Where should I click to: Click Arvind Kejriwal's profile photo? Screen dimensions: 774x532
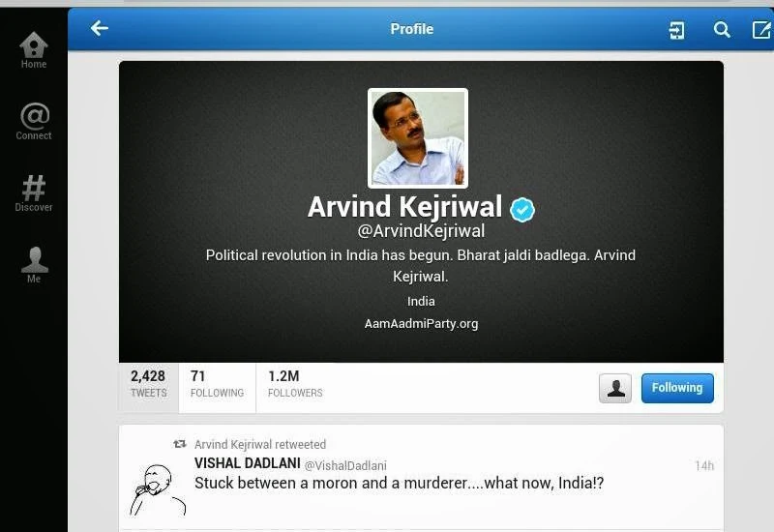[418, 138]
